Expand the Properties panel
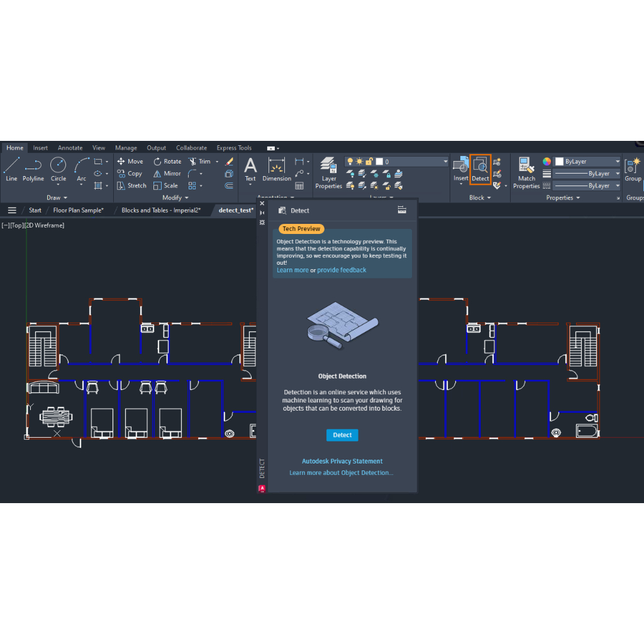644x644 pixels. click(563, 197)
